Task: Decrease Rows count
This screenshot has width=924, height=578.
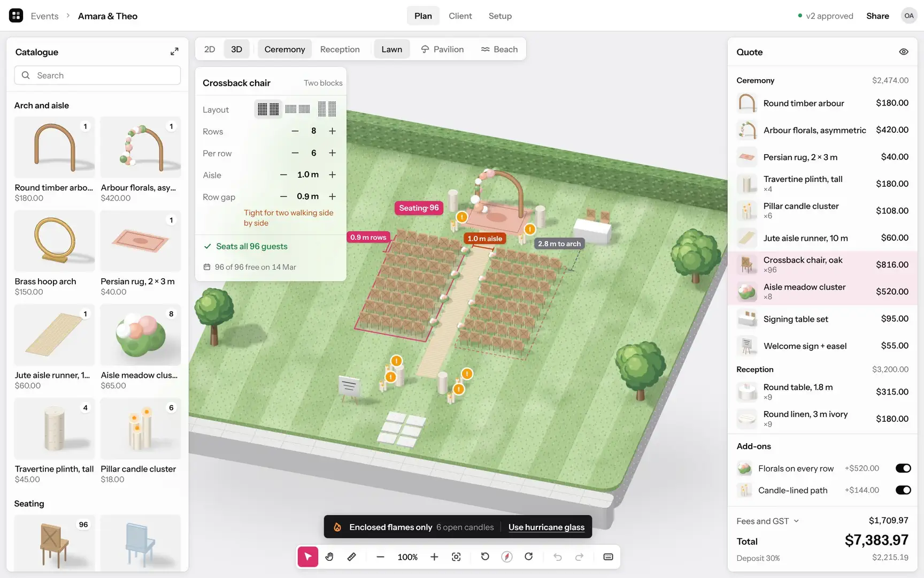Action: [295, 131]
